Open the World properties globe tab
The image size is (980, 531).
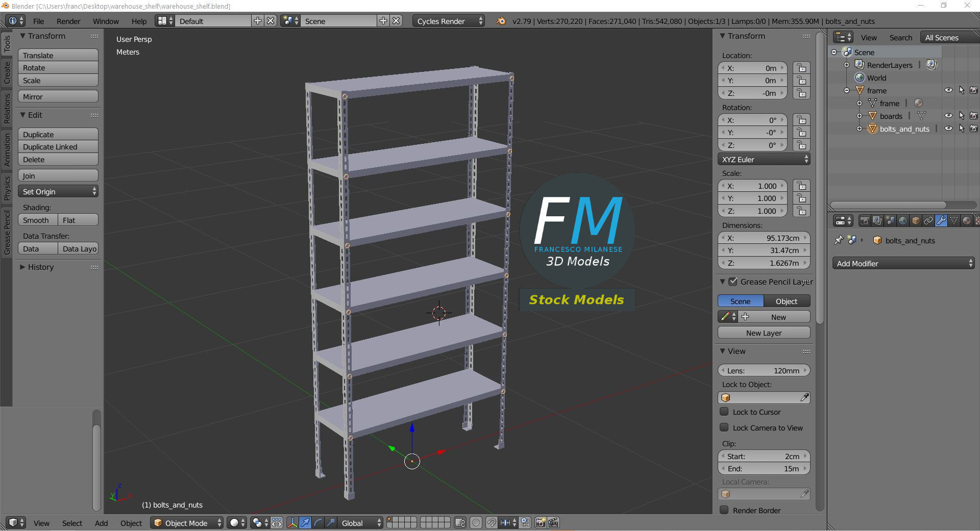pyautogui.click(x=903, y=221)
